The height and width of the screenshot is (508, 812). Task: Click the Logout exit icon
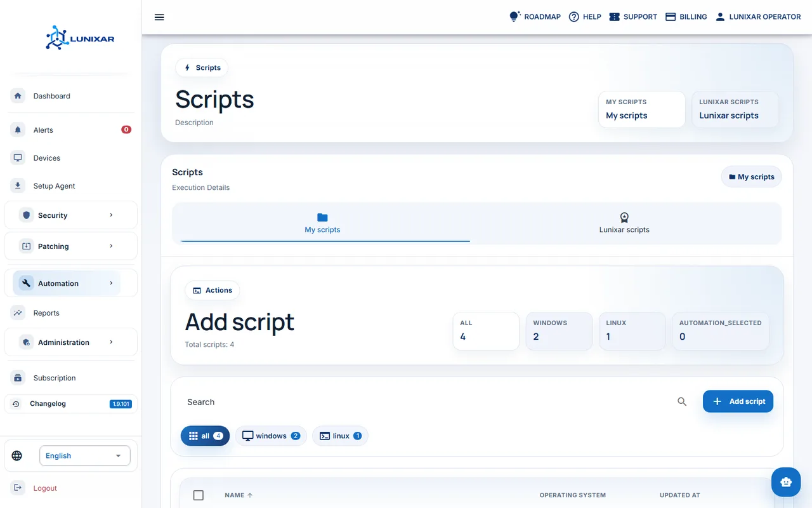(x=18, y=488)
